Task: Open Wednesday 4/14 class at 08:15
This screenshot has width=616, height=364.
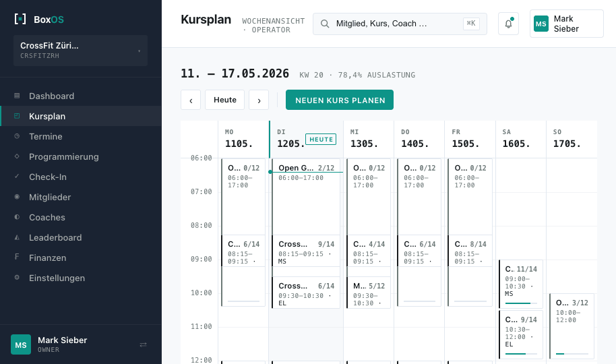Action: pyautogui.click(x=369, y=251)
